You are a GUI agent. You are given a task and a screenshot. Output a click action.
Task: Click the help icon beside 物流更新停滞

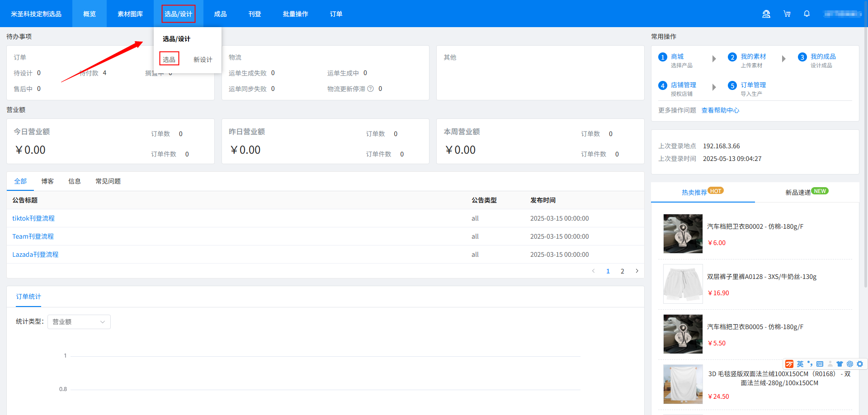[370, 89]
